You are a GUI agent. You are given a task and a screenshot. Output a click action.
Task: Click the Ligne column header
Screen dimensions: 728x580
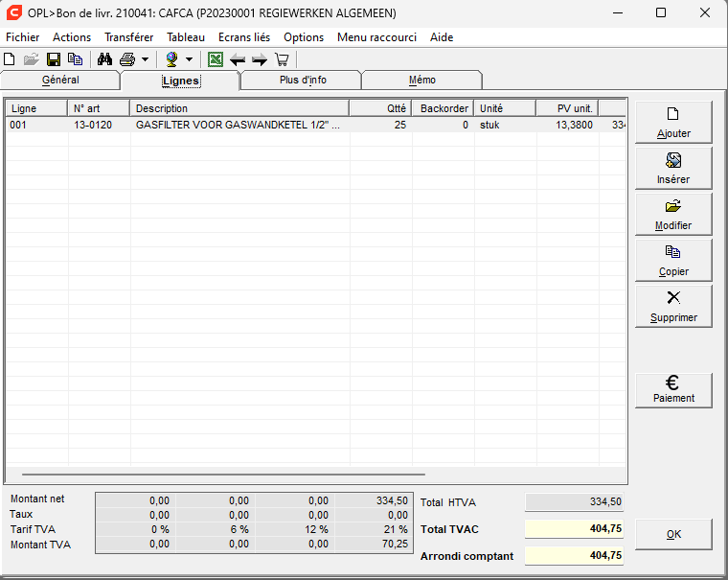(36, 108)
